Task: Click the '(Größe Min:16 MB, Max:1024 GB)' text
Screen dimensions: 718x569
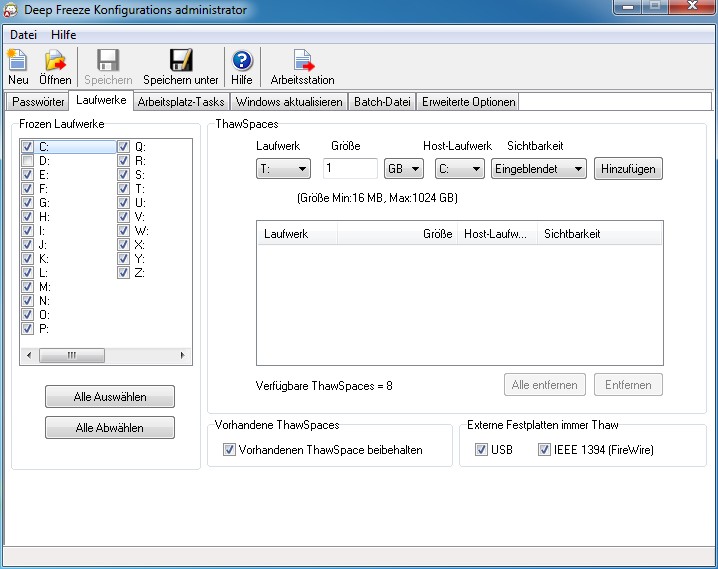Action: 377,198
